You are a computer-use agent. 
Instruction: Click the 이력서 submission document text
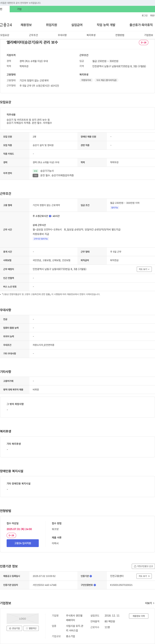tap(55, 543)
